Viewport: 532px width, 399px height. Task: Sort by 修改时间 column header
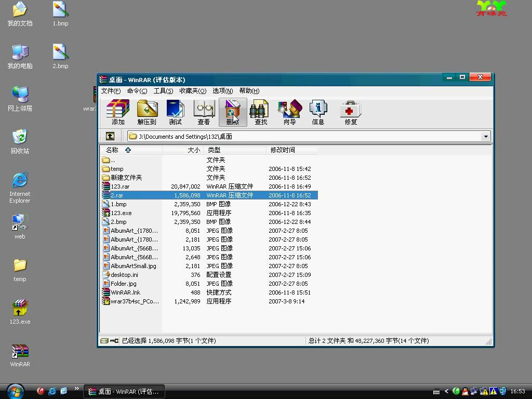click(292, 150)
